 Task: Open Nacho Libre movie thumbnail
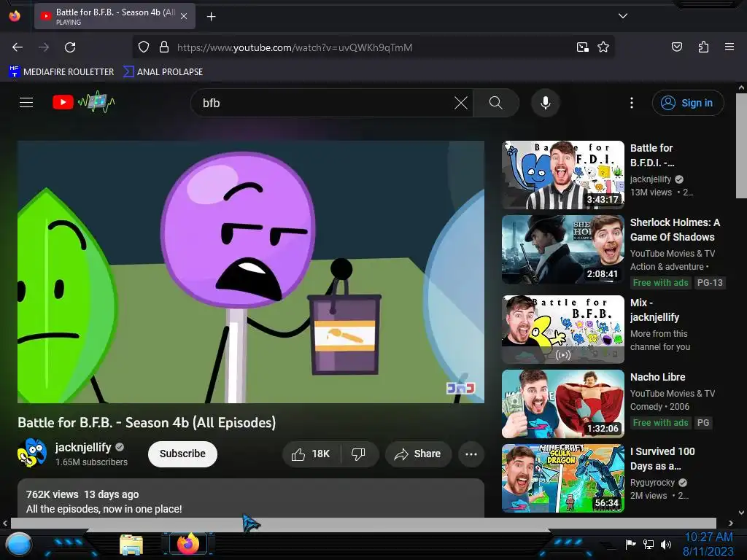[x=563, y=404]
